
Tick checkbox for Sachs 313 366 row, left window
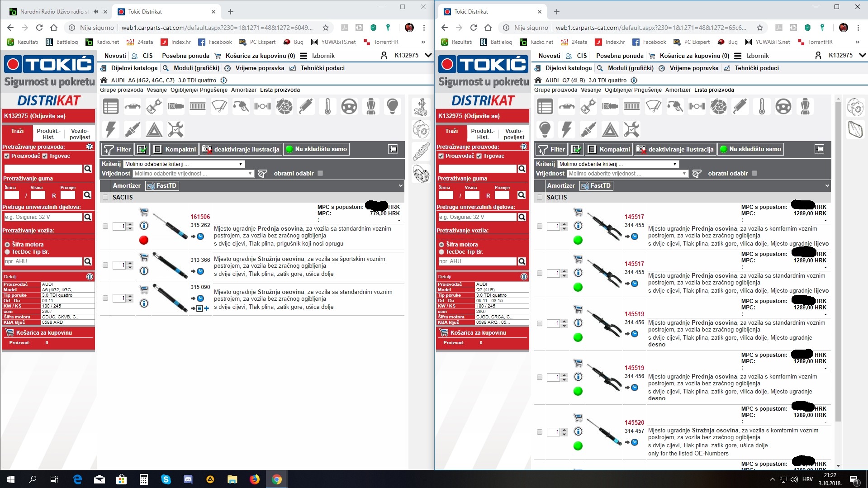pyautogui.click(x=105, y=265)
